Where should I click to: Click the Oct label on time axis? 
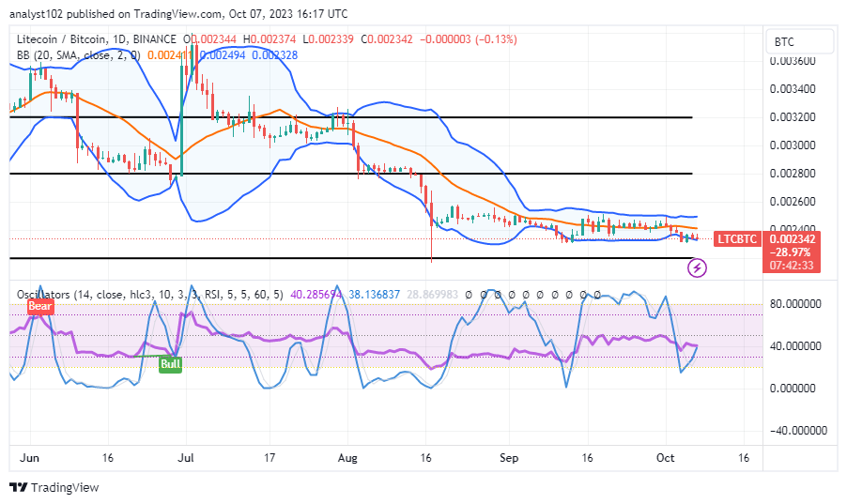[x=665, y=458]
